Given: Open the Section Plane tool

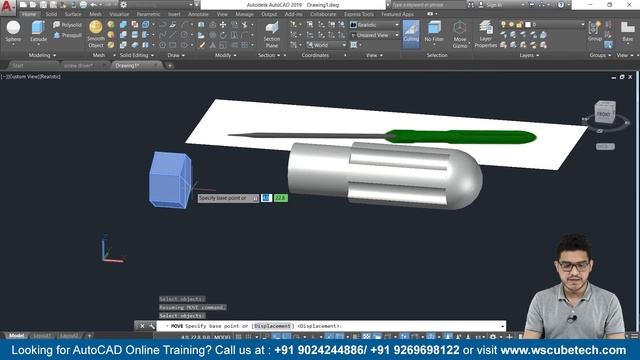Looking at the screenshot, I should click(271, 34).
